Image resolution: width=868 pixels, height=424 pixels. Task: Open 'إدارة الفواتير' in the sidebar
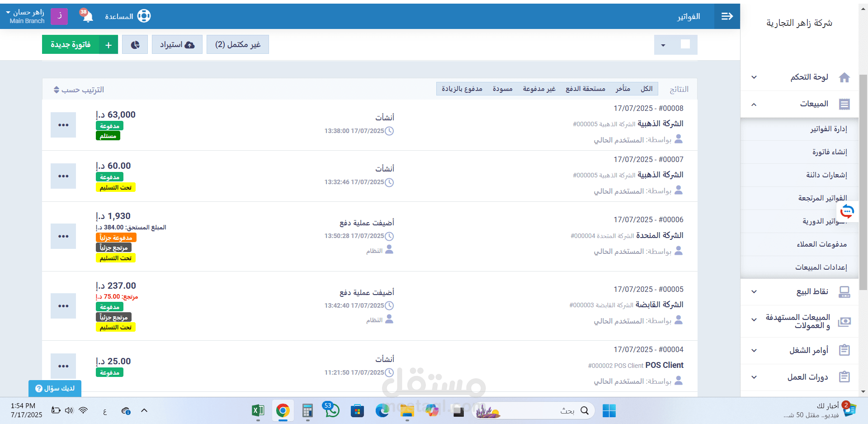(x=828, y=129)
